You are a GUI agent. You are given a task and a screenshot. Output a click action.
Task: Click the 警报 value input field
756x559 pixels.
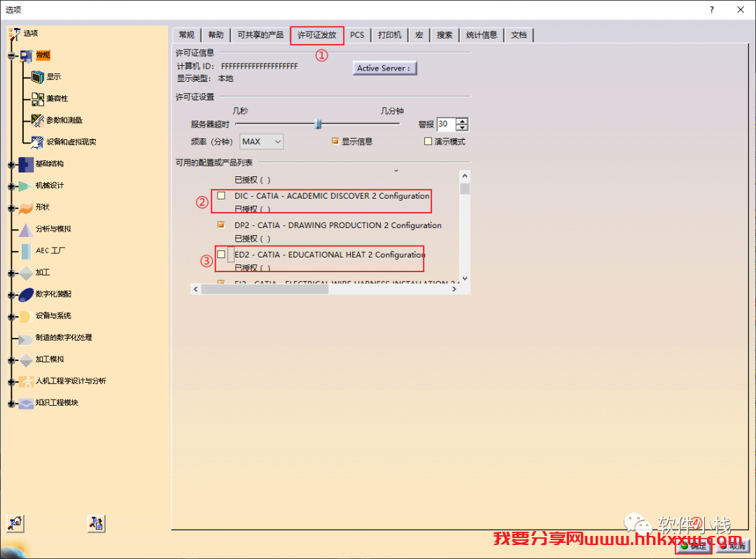point(446,125)
